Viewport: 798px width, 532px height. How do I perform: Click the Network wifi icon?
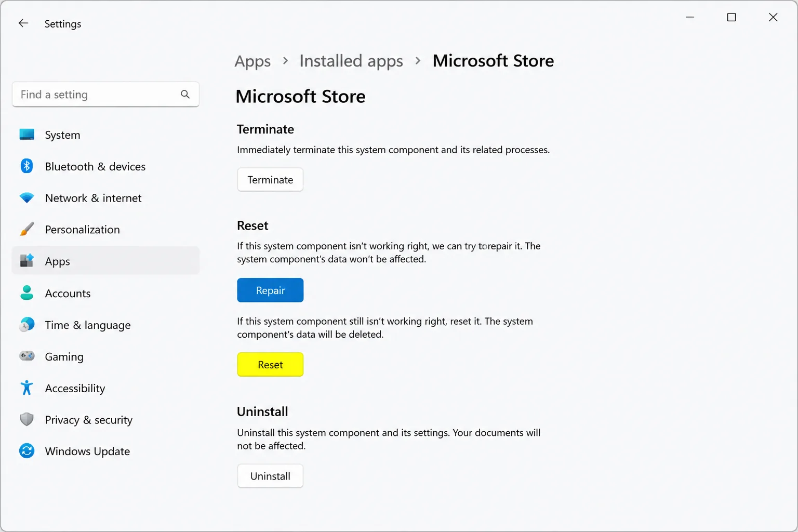tap(26, 198)
